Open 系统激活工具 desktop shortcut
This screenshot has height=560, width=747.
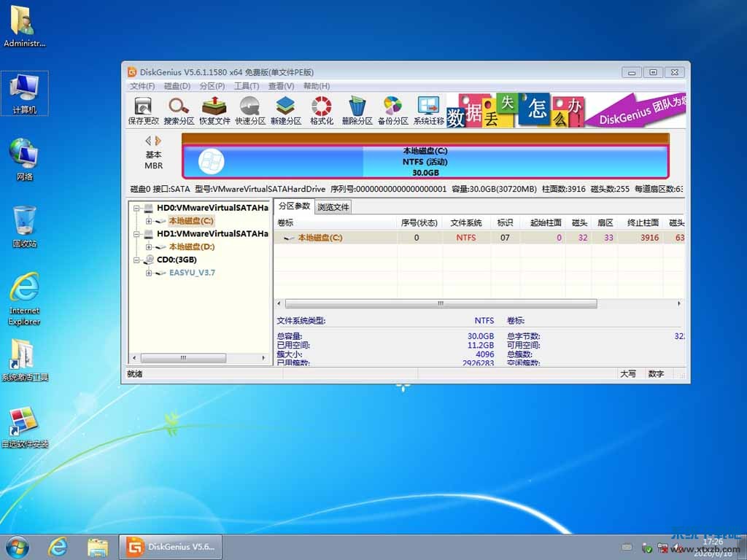24,360
